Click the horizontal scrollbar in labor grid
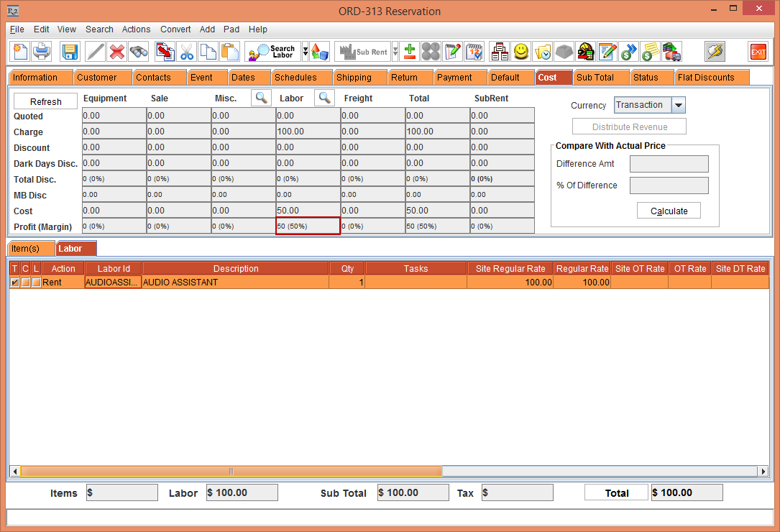The image size is (780, 532). 231,472
